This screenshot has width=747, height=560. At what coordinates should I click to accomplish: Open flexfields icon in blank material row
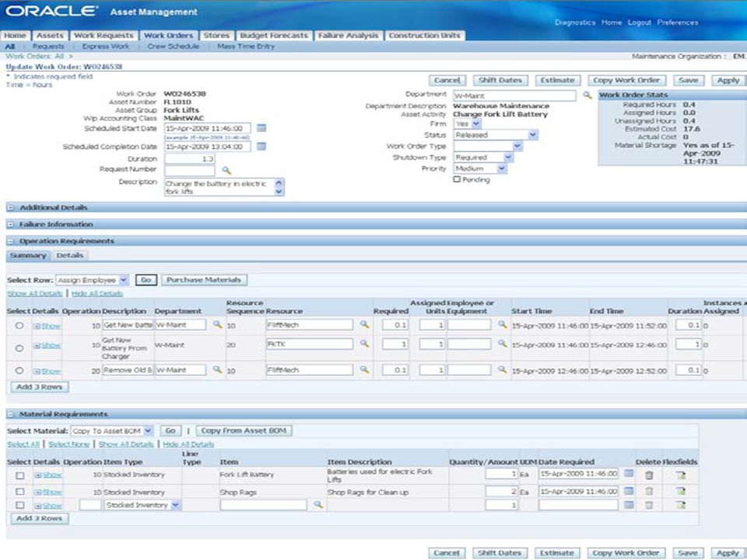680,506
